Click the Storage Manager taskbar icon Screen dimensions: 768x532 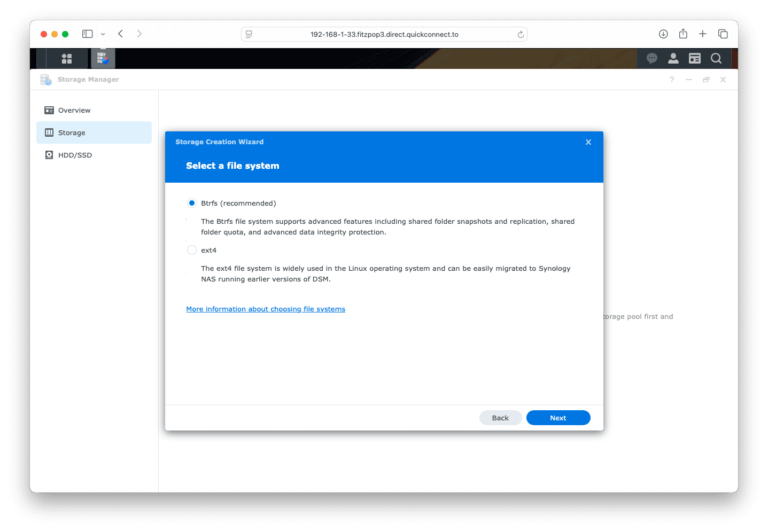pyautogui.click(x=103, y=58)
